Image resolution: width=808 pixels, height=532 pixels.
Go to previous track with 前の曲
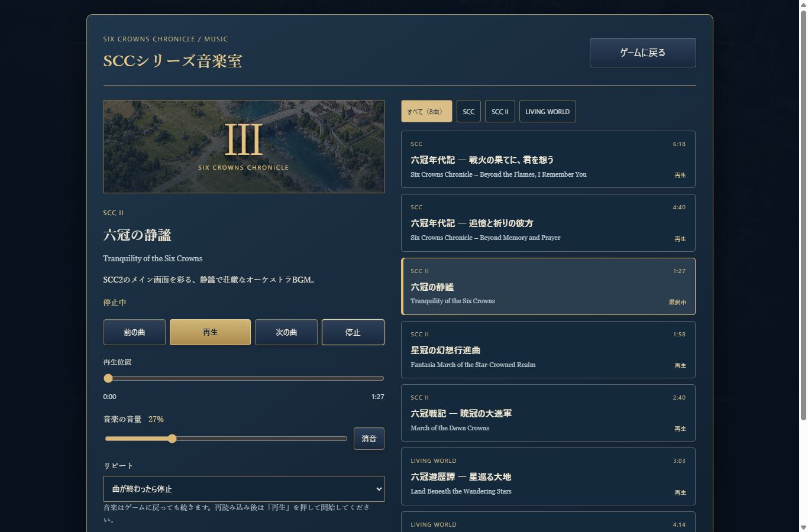click(134, 332)
